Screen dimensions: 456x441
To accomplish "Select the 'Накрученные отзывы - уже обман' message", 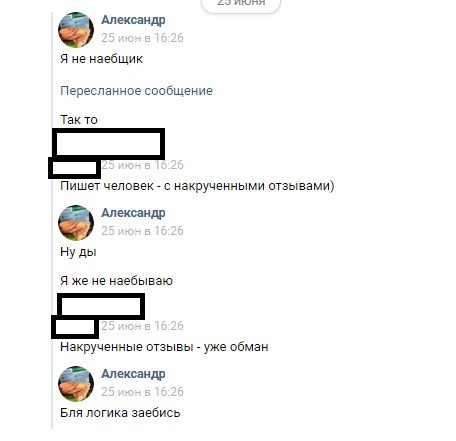I will (164, 347).
